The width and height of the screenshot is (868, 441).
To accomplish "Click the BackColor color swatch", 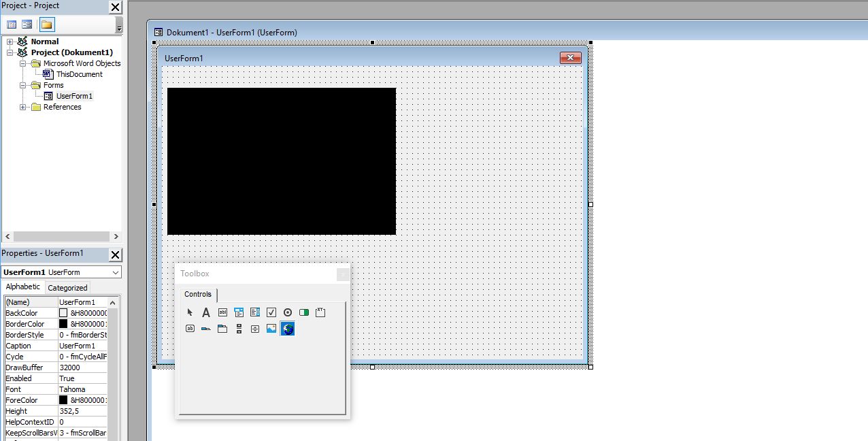I will click(63, 313).
